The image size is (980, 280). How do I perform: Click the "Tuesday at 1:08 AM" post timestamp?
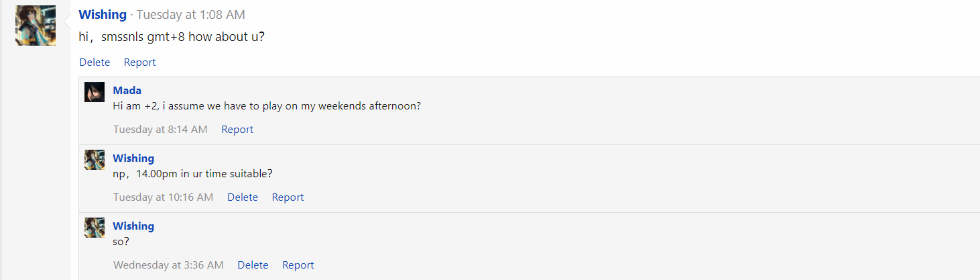point(190,14)
